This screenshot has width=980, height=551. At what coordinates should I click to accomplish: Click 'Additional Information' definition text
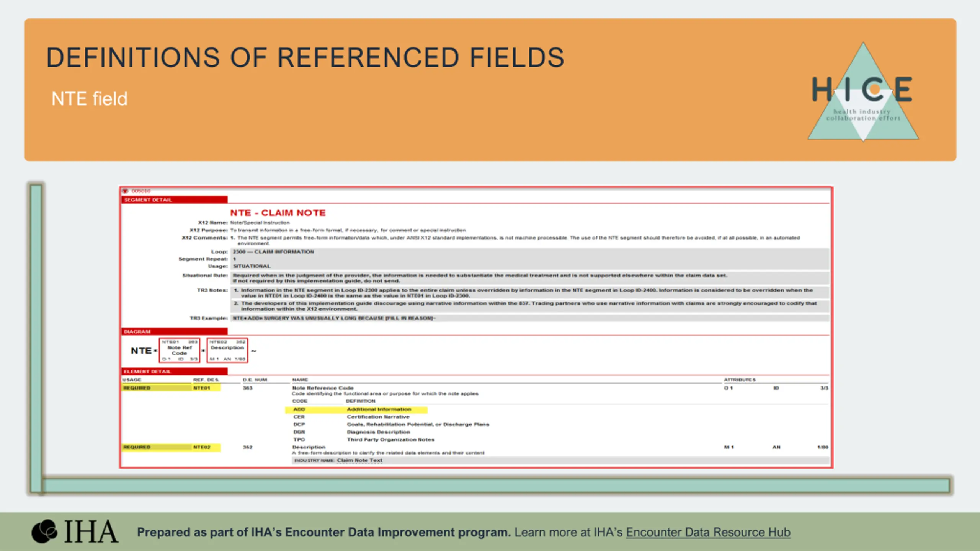point(379,409)
